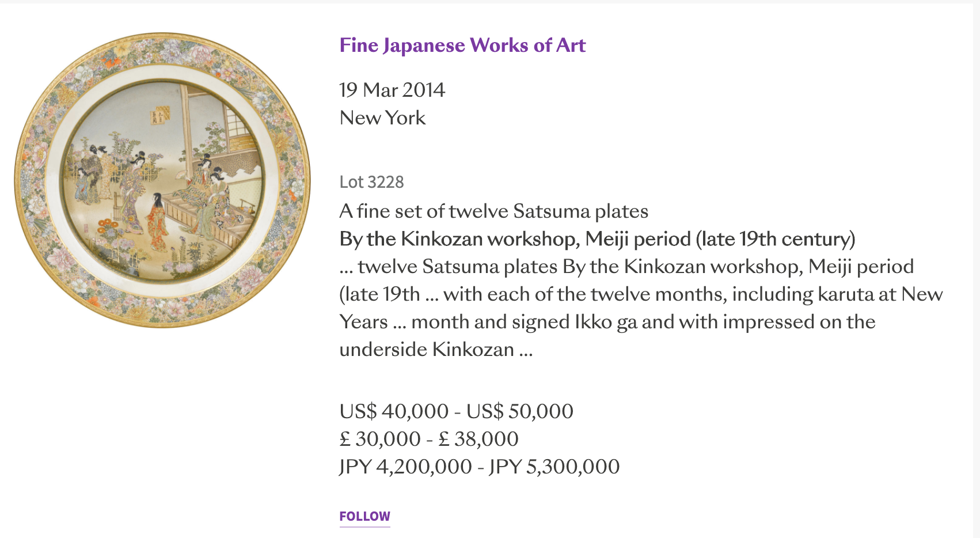Open the Satsuma plate thumbnail image

coord(162,180)
